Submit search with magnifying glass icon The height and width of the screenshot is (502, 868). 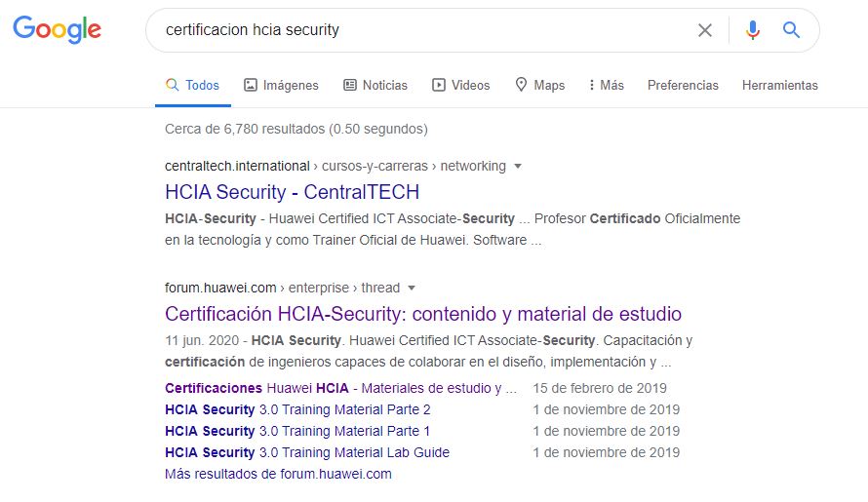click(791, 30)
